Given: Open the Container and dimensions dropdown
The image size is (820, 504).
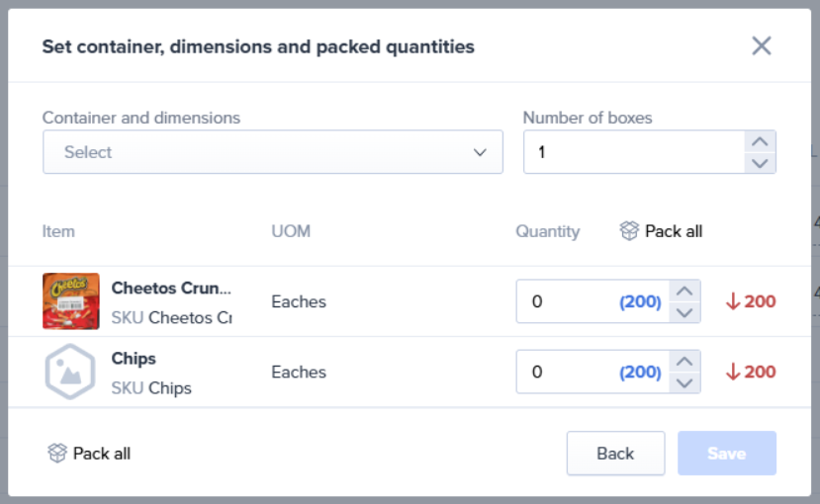Looking at the screenshot, I should pyautogui.click(x=272, y=152).
